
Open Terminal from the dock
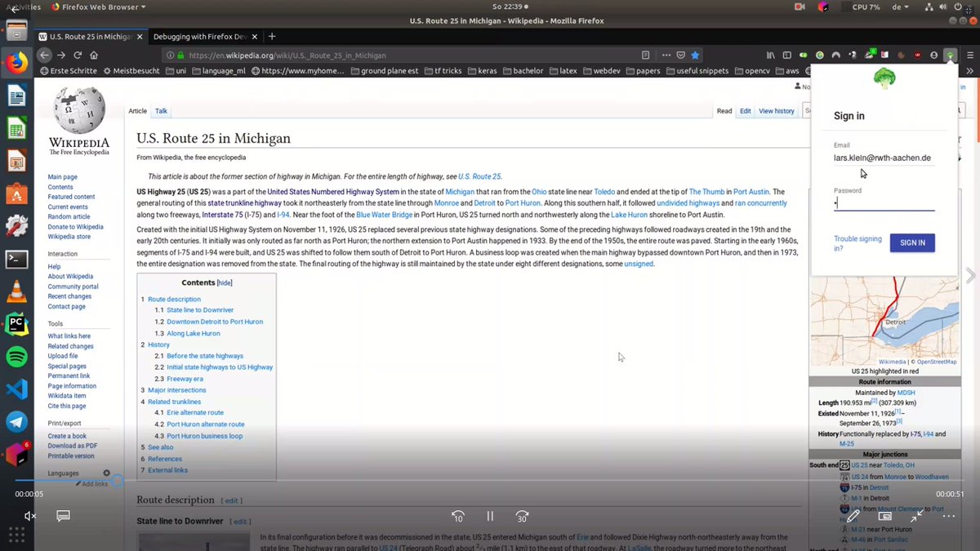click(17, 259)
